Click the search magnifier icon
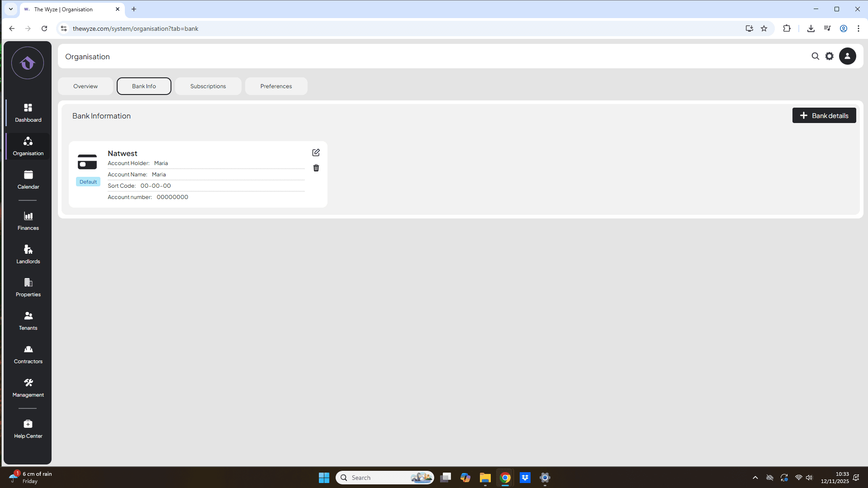 [x=815, y=57]
